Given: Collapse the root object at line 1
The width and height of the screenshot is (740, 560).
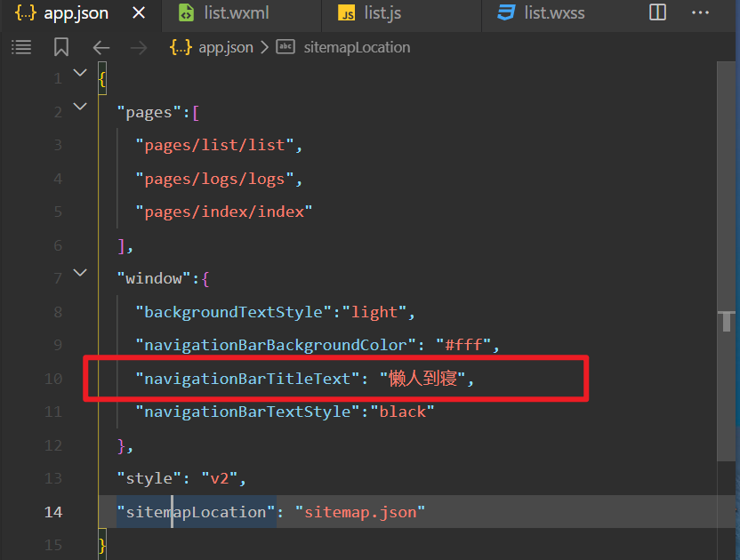Looking at the screenshot, I should [80, 73].
